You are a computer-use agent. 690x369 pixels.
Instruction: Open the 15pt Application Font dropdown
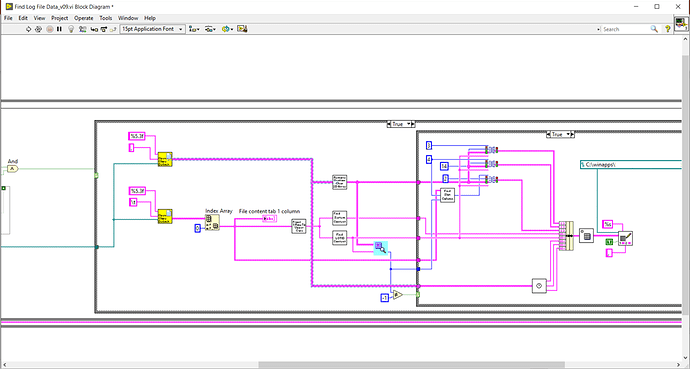pyautogui.click(x=153, y=29)
